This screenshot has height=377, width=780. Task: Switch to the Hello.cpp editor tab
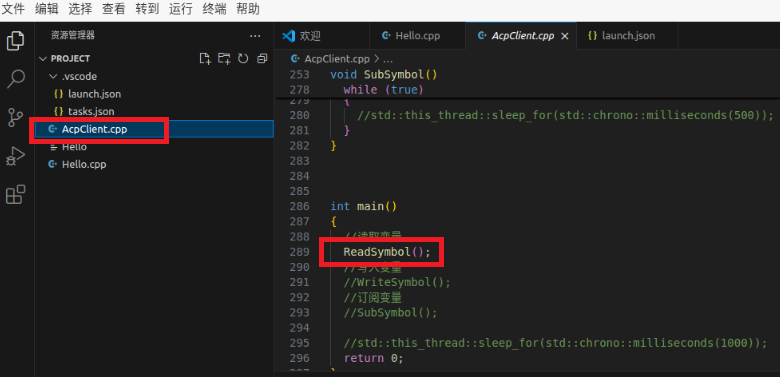click(x=418, y=36)
